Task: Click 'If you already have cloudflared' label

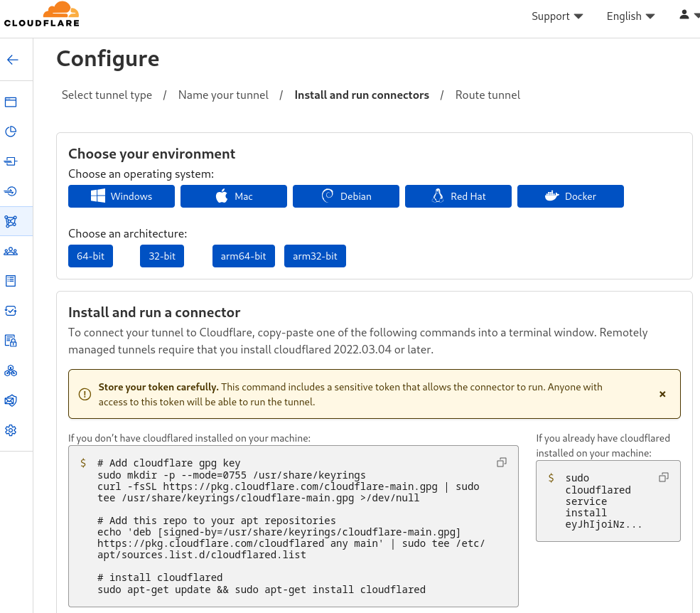Action: point(603,445)
